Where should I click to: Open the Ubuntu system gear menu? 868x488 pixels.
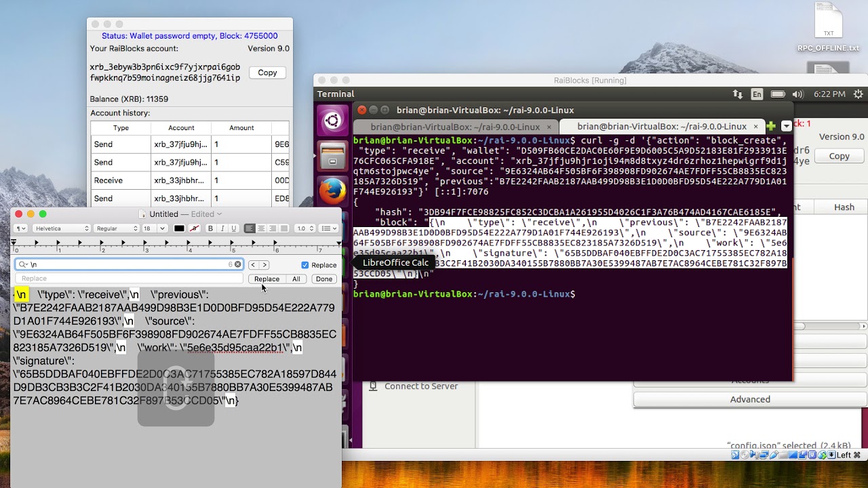pos(859,94)
